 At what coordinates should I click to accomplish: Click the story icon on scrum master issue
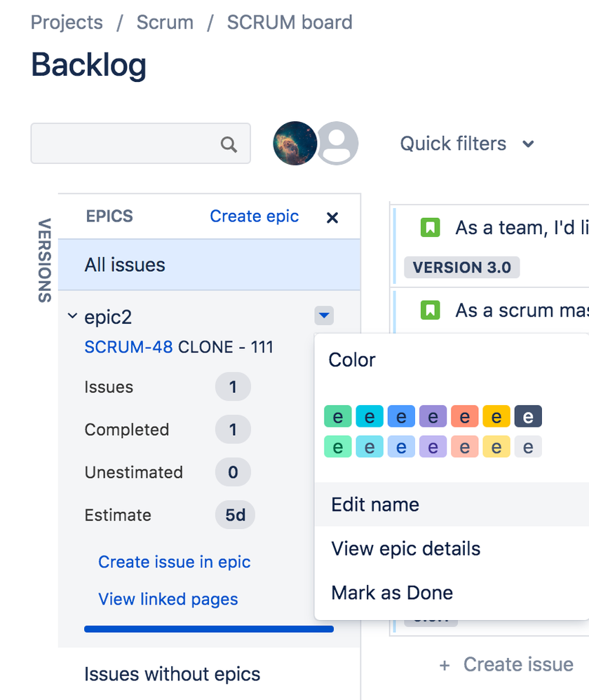pos(430,310)
